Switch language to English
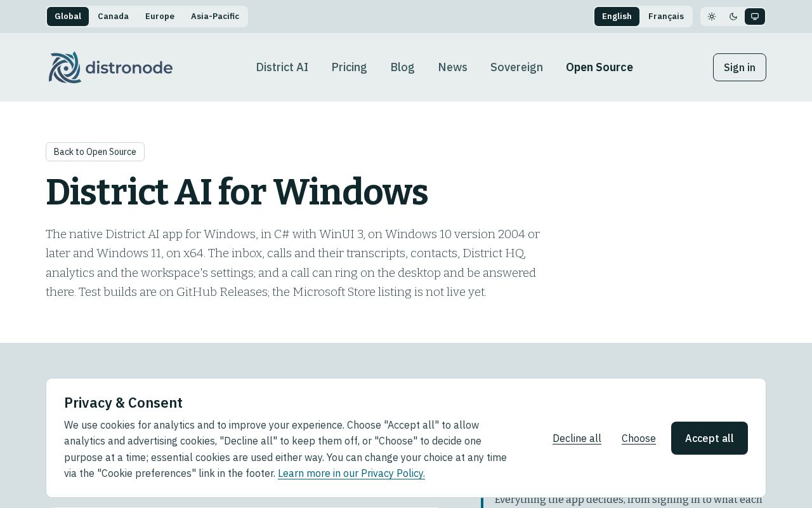The width and height of the screenshot is (812, 508). click(617, 17)
